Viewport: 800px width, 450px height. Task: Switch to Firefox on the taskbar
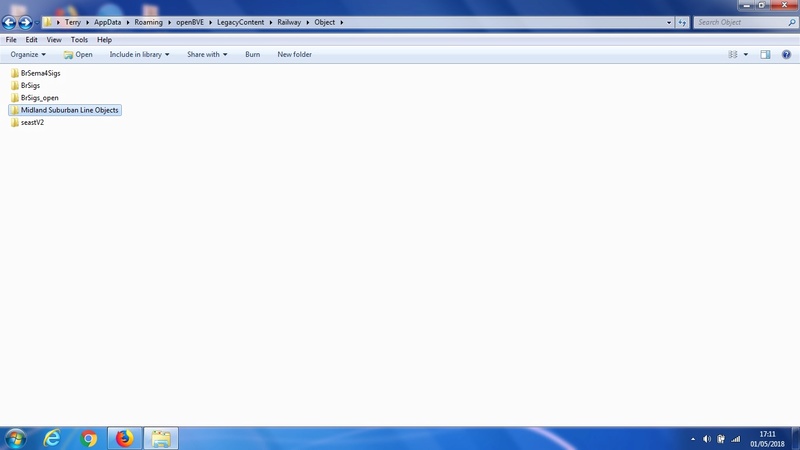(124, 438)
